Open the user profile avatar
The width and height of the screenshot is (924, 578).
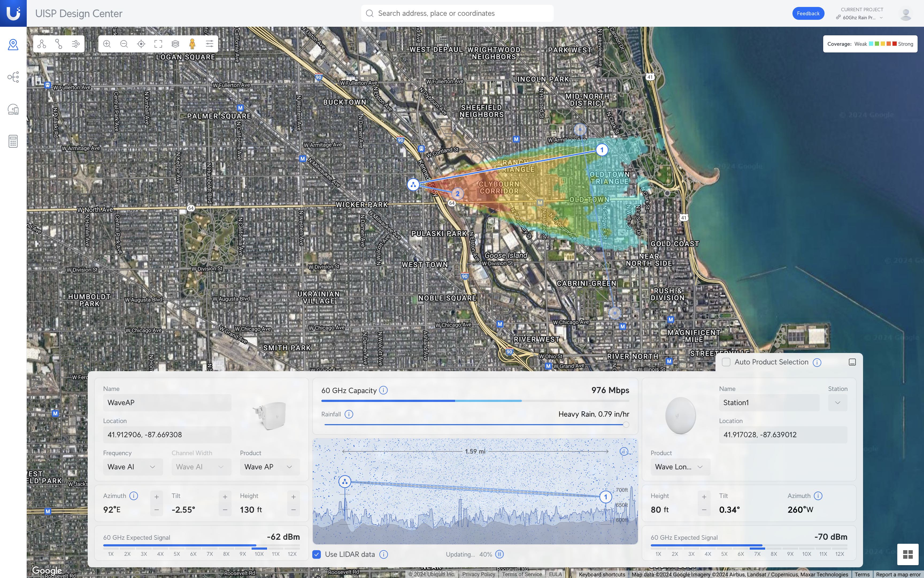click(x=906, y=14)
